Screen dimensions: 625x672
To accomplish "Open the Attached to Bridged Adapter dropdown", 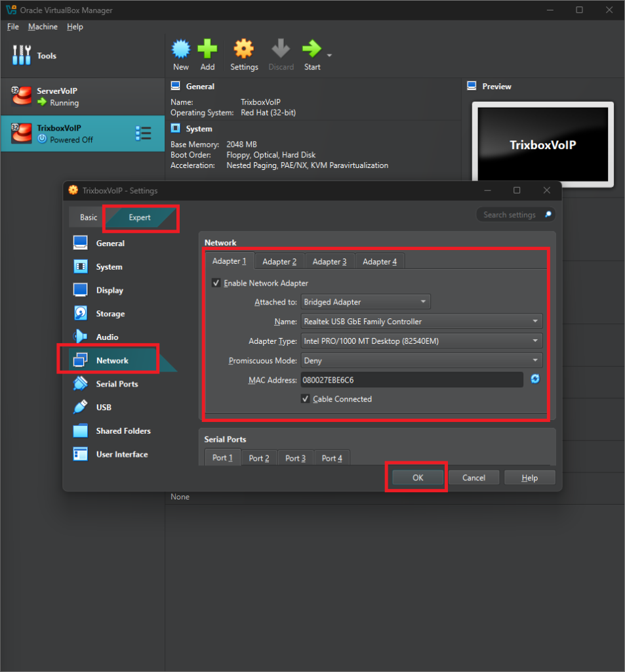I will click(366, 302).
